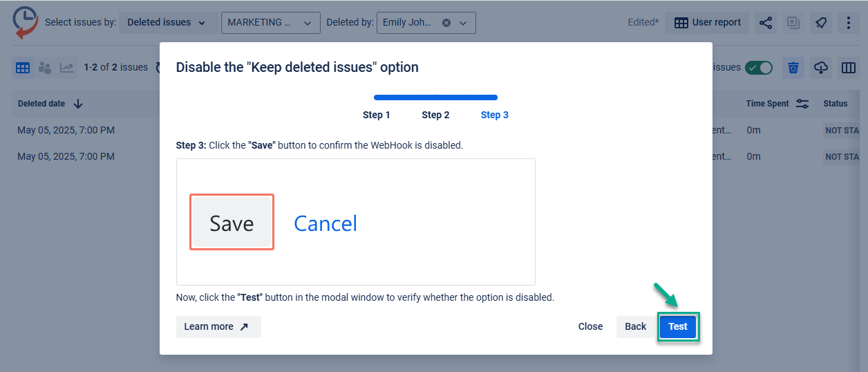The width and height of the screenshot is (868, 372).
Task: Open the three-dot more options menu
Action: click(848, 23)
